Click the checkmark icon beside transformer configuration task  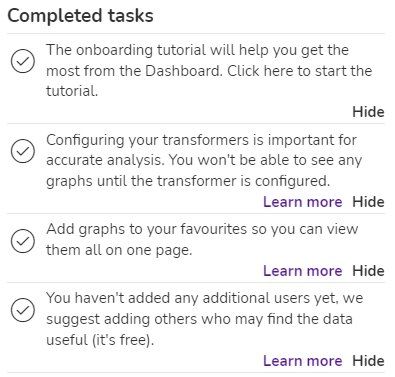tap(23, 151)
